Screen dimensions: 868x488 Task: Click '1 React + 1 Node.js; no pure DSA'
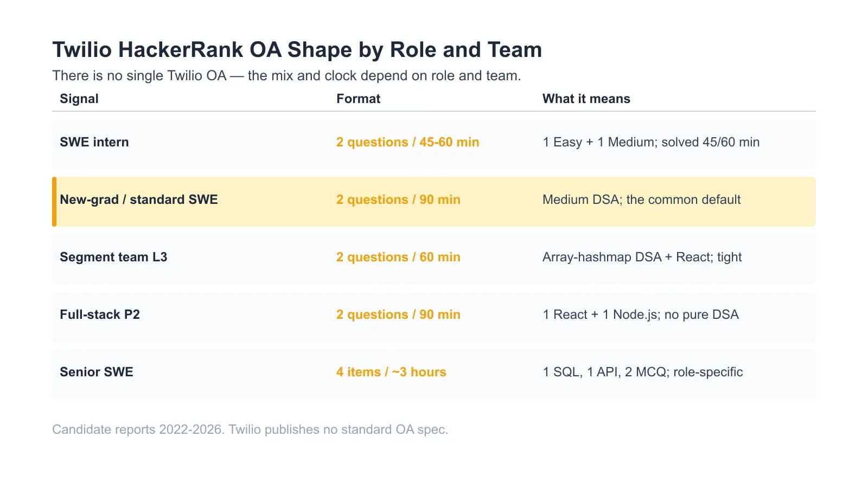(x=641, y=314)
